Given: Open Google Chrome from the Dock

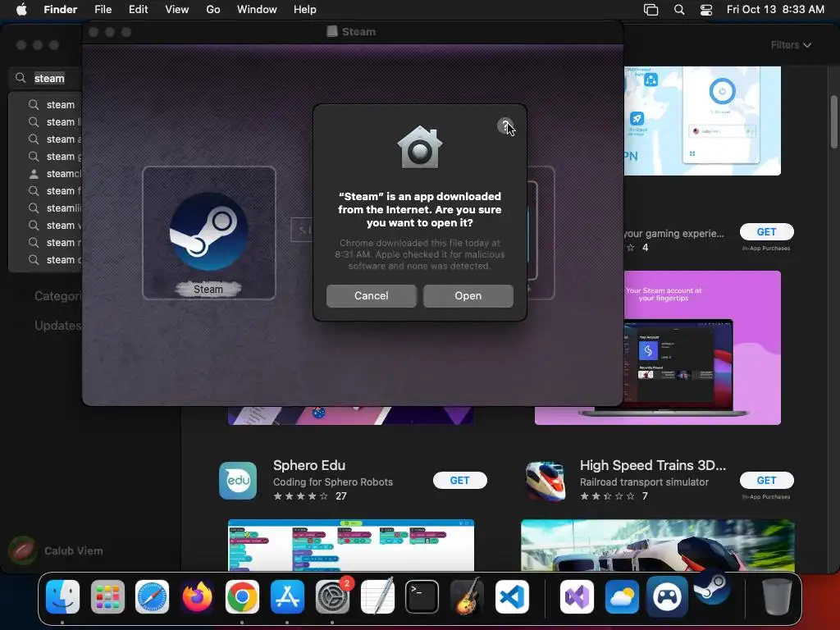Looking at the screenshot, I should [242, 597].
